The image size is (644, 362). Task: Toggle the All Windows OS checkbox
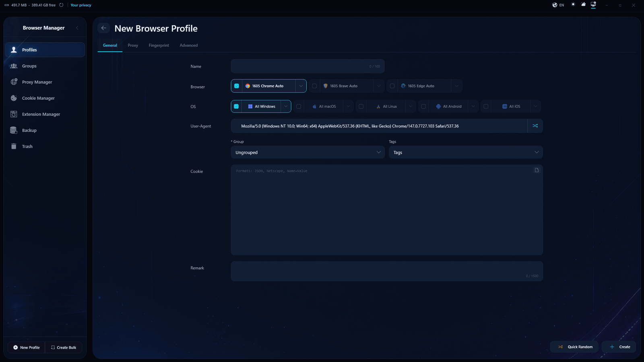[x=236, y=107]
